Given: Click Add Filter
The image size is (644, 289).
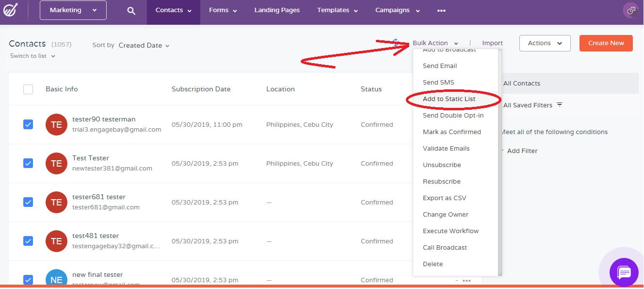Looking at the screenshot, I should point(522,151).
